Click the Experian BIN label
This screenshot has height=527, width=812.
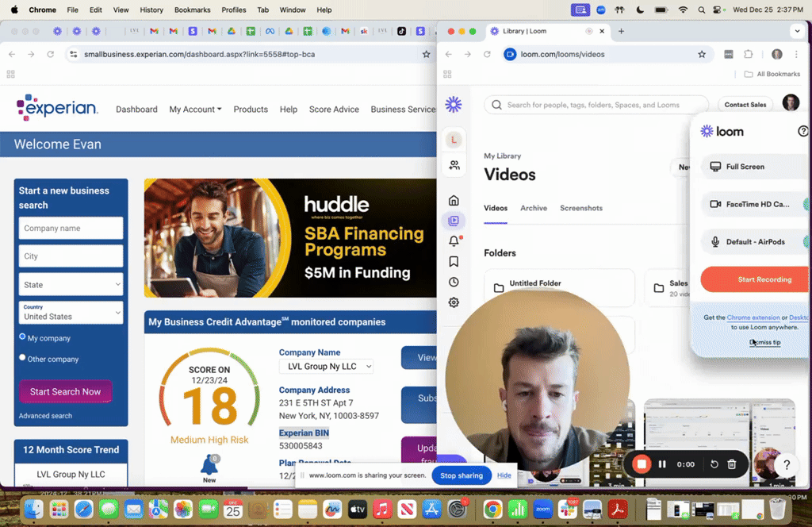(304, 433)
